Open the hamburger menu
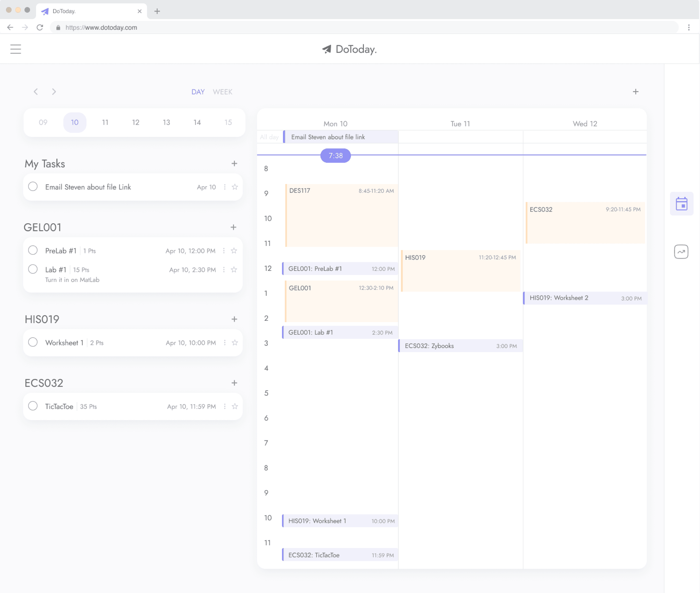The image size is (700, 593). (15, 49)
